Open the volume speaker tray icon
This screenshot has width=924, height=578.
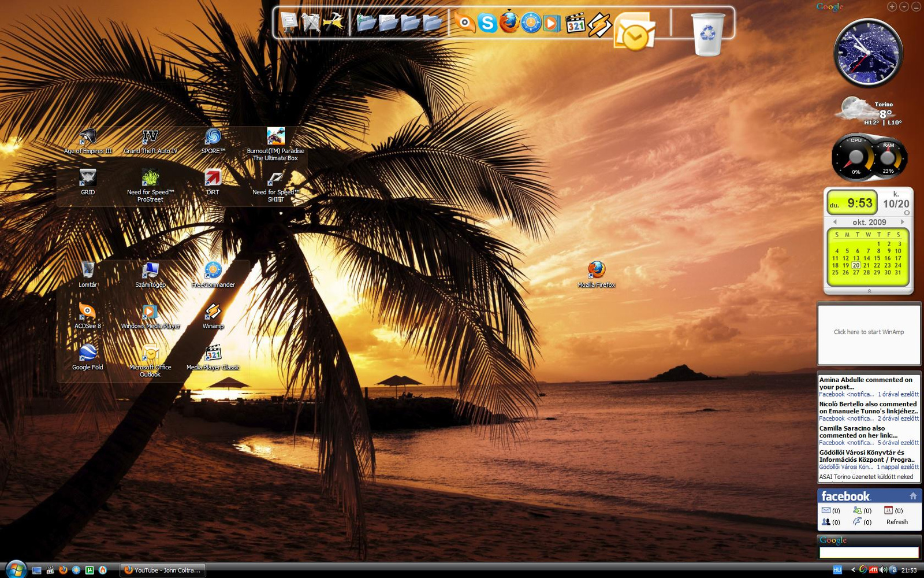883,570
